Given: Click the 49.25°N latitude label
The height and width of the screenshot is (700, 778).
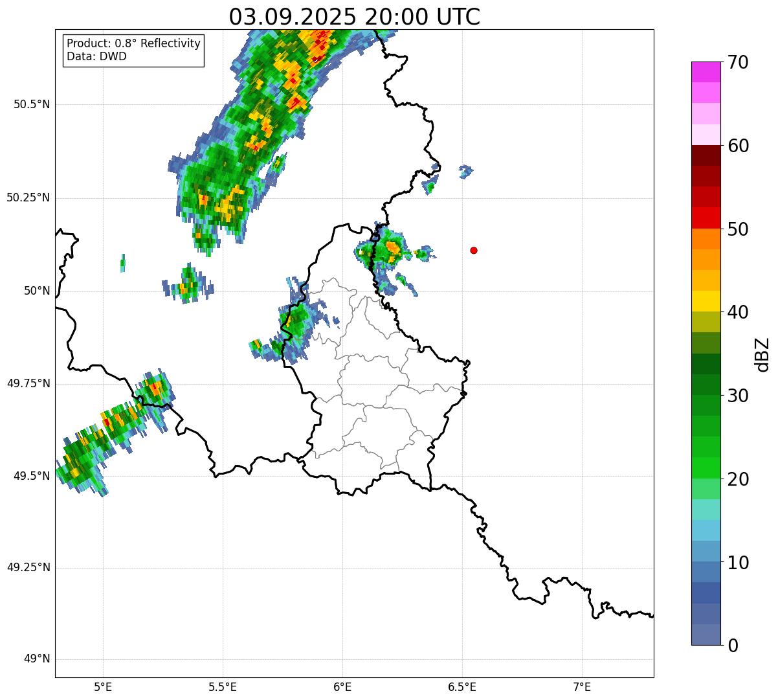Looking at the screenshot, I should [28, 567].
